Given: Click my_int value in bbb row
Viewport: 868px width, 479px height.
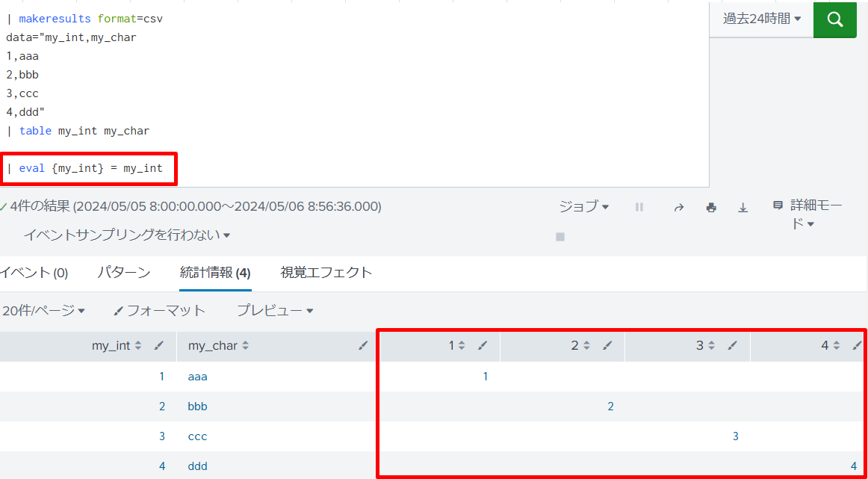Looking at the screenshot, I should [x=161, y=407].
